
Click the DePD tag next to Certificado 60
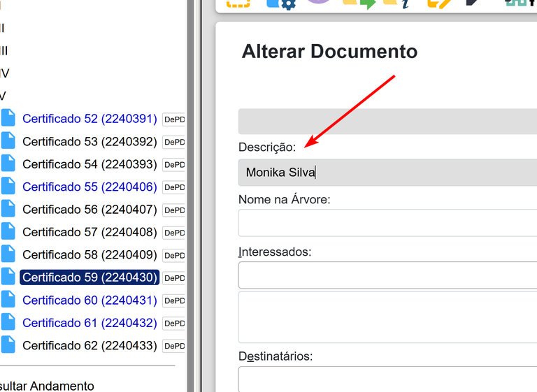coord(174,300)
